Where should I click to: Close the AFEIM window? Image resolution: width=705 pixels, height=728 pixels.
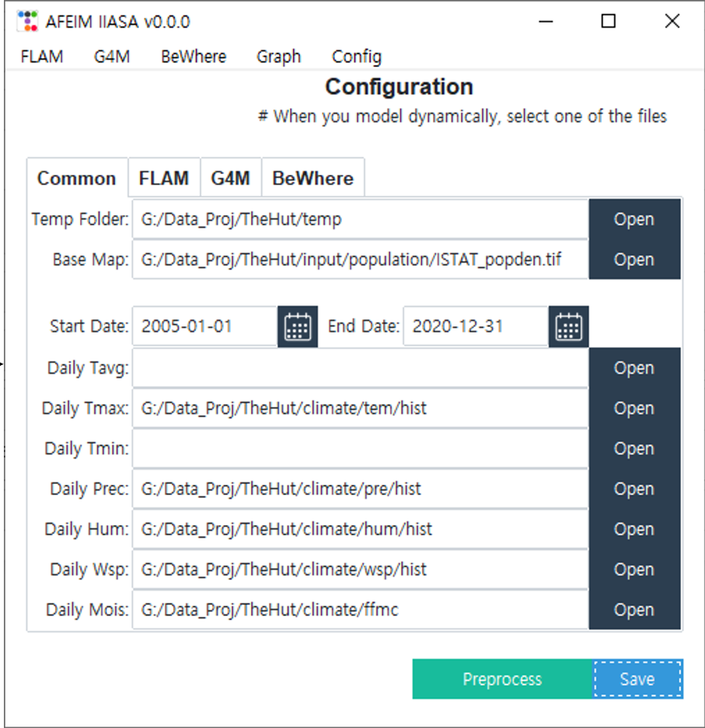click(672, 21)
